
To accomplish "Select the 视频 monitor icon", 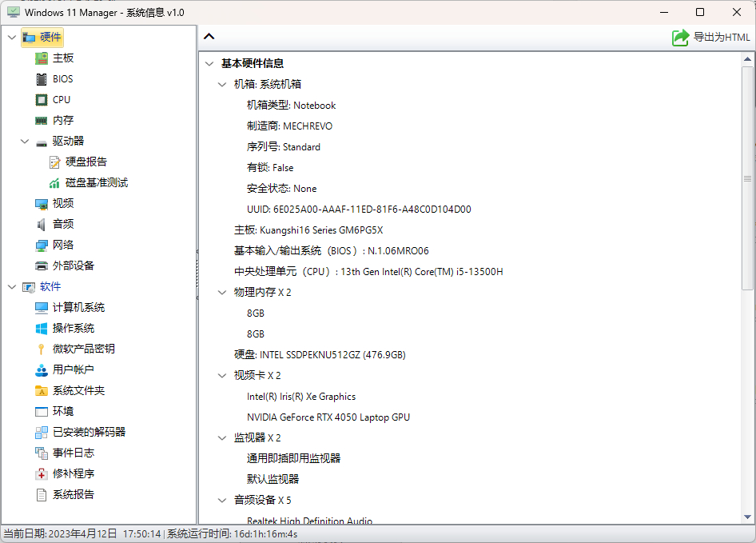I will tap(42, 204).
